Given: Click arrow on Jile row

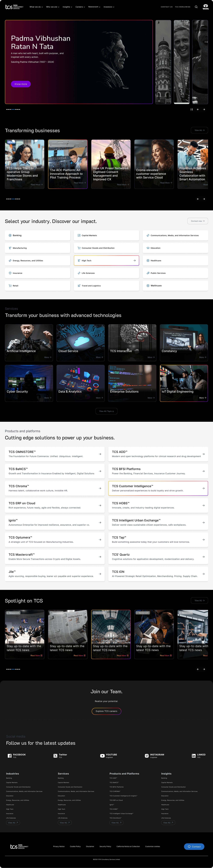Looking at the screenshot, I should pos(100,574).
